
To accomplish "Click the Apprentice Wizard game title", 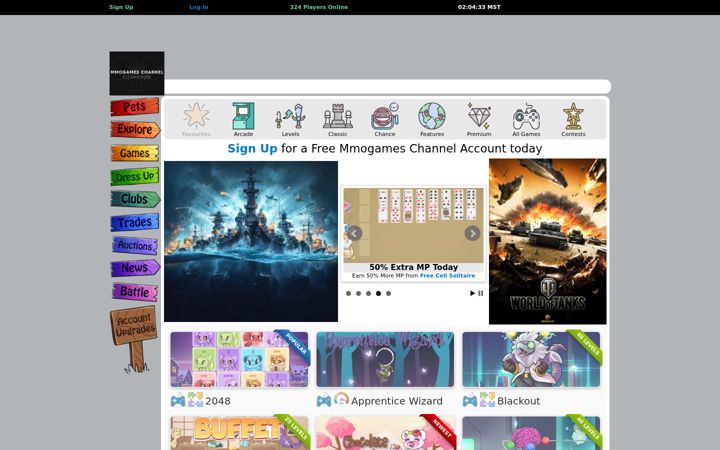I will pyautogui.click(x=397, y=401).
